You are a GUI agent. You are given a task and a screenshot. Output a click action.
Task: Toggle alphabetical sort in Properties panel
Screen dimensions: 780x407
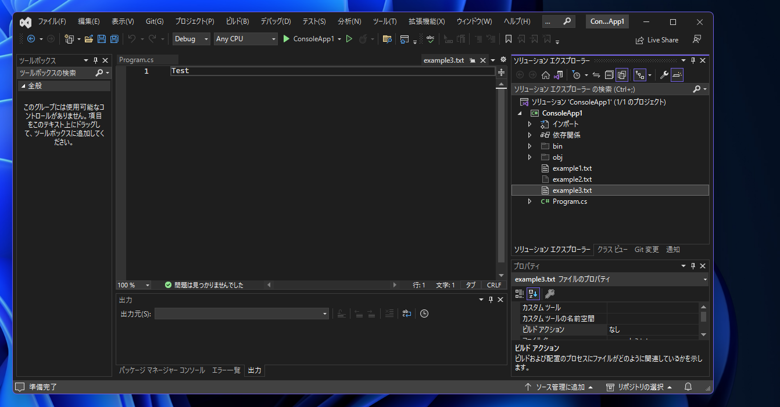pos(533,294)
